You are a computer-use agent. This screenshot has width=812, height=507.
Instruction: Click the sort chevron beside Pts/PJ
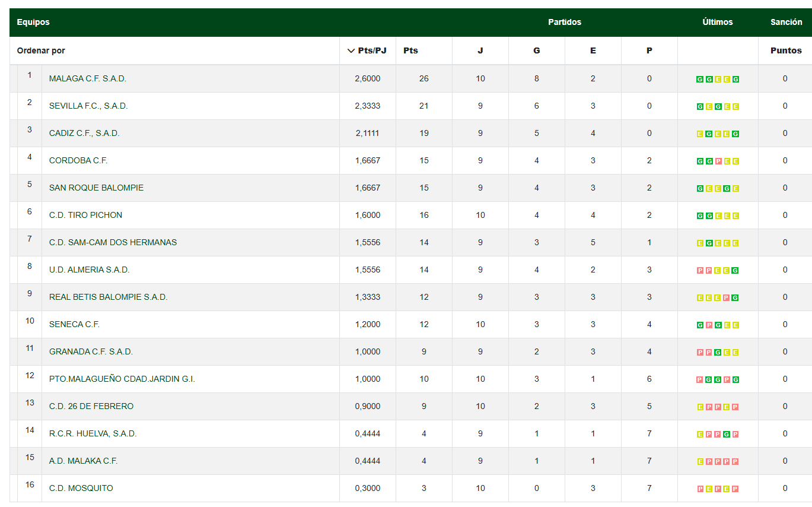[351, 50]
